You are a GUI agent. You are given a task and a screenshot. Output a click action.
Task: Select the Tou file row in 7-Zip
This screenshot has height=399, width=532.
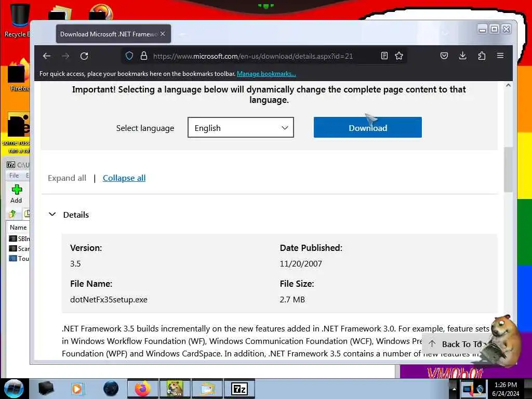(x=19, y=258)
